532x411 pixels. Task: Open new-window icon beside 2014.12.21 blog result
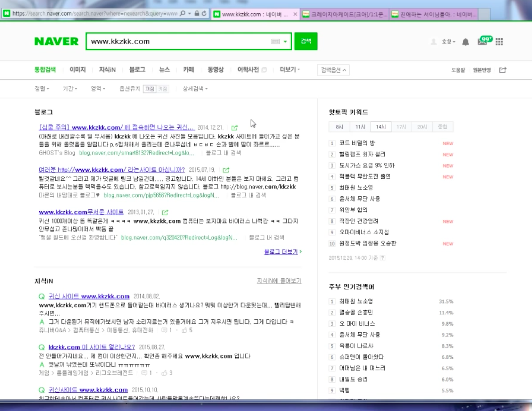point(234,128)
